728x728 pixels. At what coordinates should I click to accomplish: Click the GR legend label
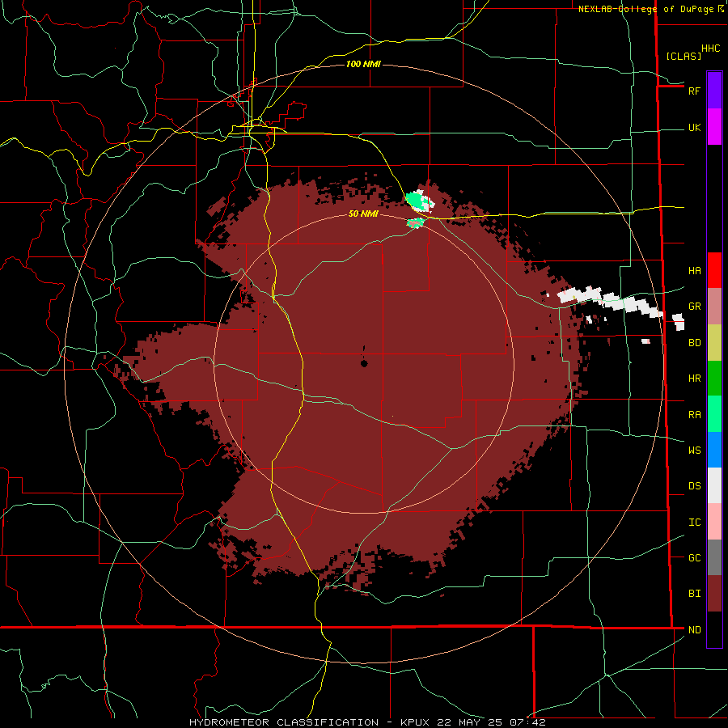(x=694, y=307)
